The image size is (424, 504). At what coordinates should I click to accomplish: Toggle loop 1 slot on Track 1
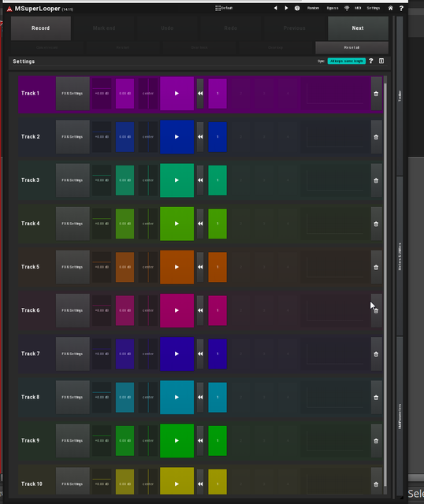click(x=218, y=94)
